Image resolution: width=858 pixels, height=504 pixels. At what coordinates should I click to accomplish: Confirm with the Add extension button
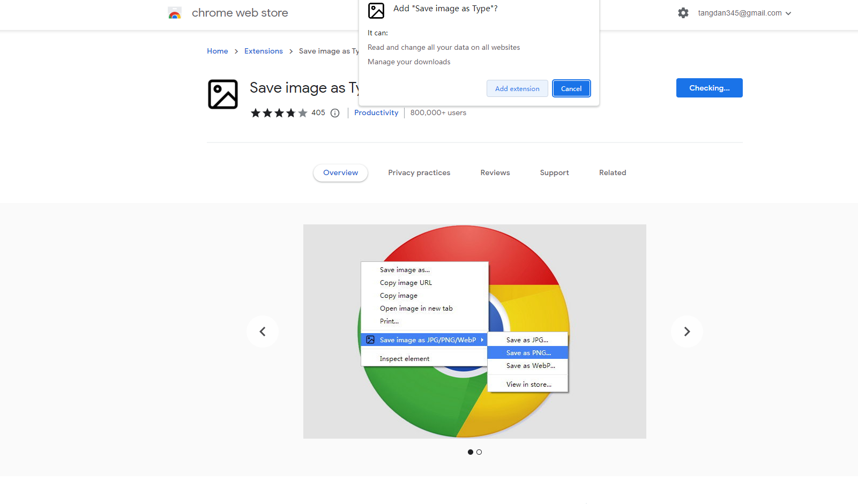coord(517,89)
